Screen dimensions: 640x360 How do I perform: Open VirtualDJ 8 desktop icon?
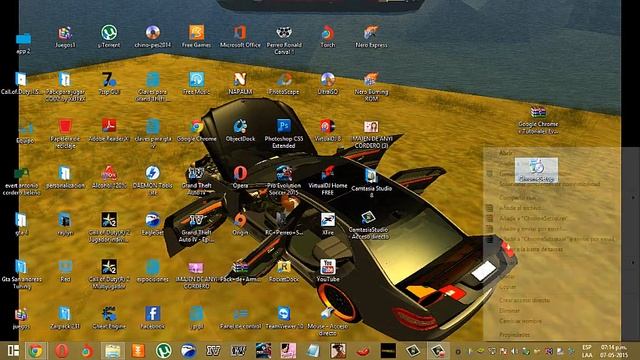[327, 130]
